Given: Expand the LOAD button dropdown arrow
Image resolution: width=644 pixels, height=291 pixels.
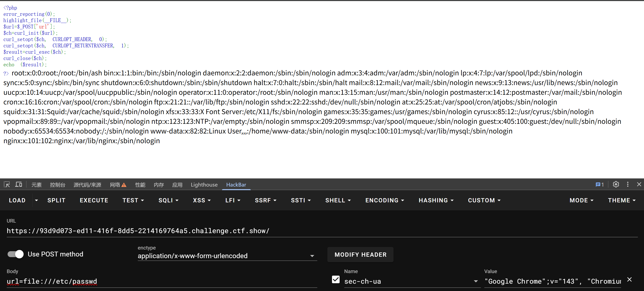Looking at the screenshot, I should [x=36, y=200].
